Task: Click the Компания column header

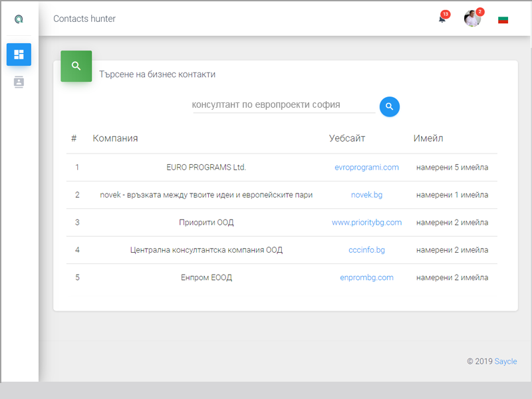Action: (x=115, y=138)
